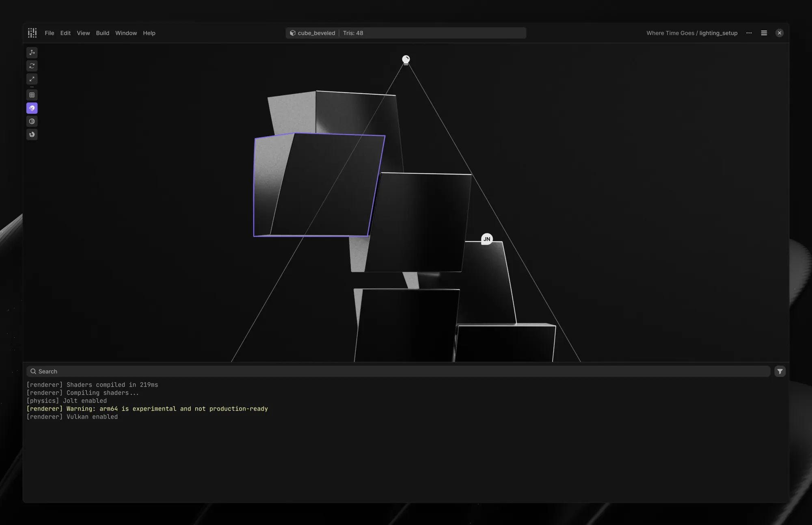Click the cube_beveled object name

click(316, 33)
